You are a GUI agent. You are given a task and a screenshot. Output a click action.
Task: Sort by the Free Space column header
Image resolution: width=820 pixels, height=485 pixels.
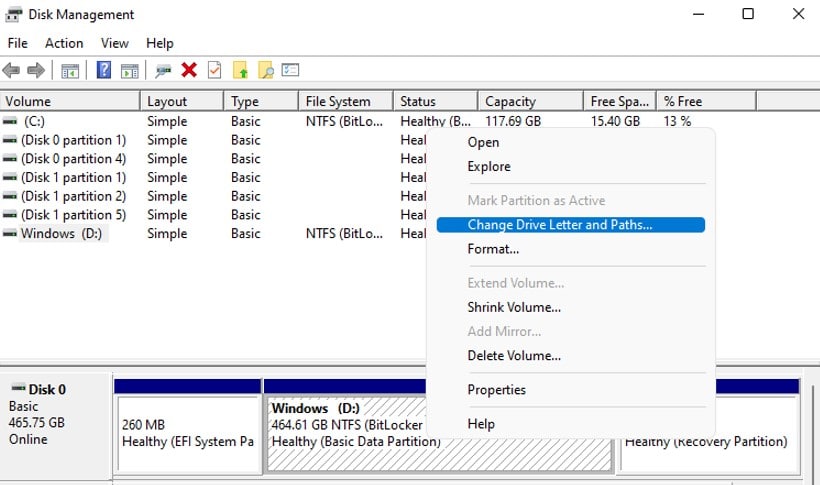pyautogui.click(x=620, y=101)
